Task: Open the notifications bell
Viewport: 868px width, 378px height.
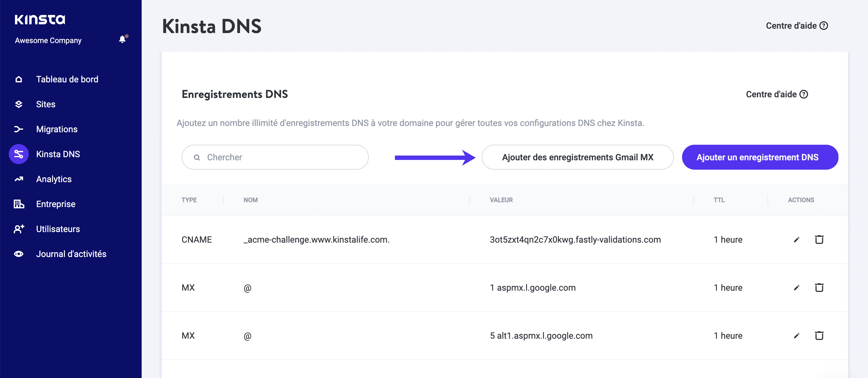Action: 123,39
